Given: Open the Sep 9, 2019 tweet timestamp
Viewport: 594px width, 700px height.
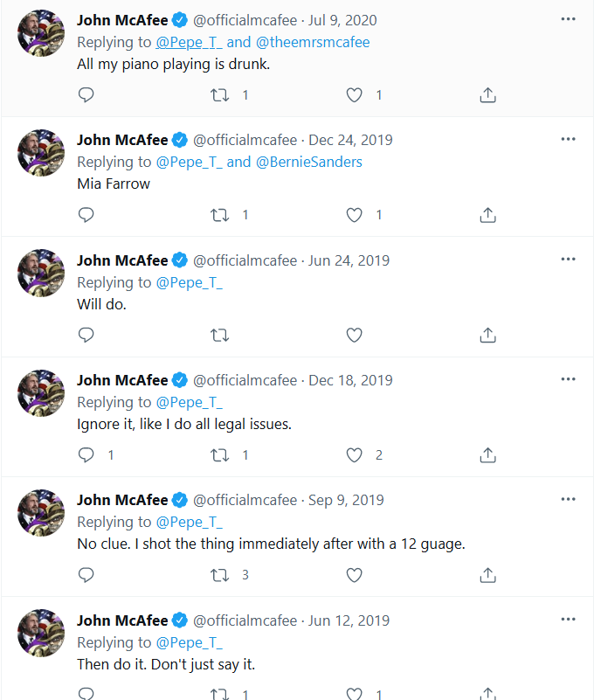Looking at the screenshot, I should (x=346, y=500).
